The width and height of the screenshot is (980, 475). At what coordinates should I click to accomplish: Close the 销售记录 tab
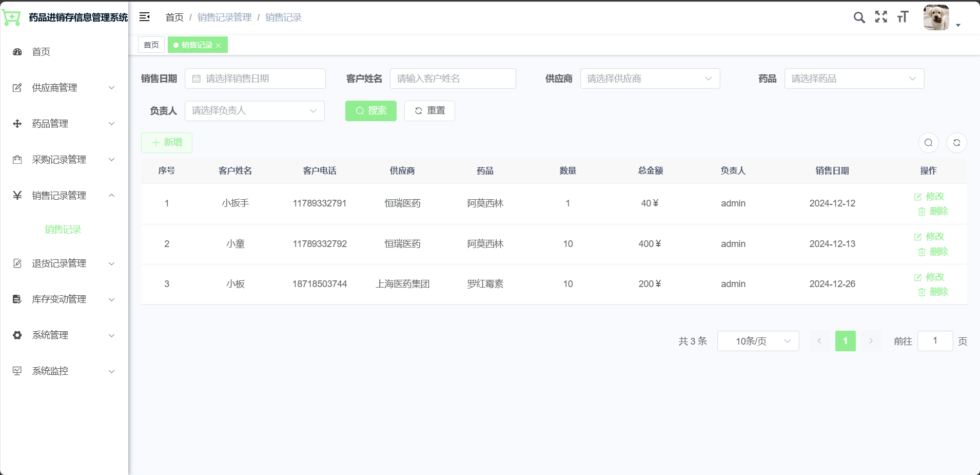(x=219, y=46)
